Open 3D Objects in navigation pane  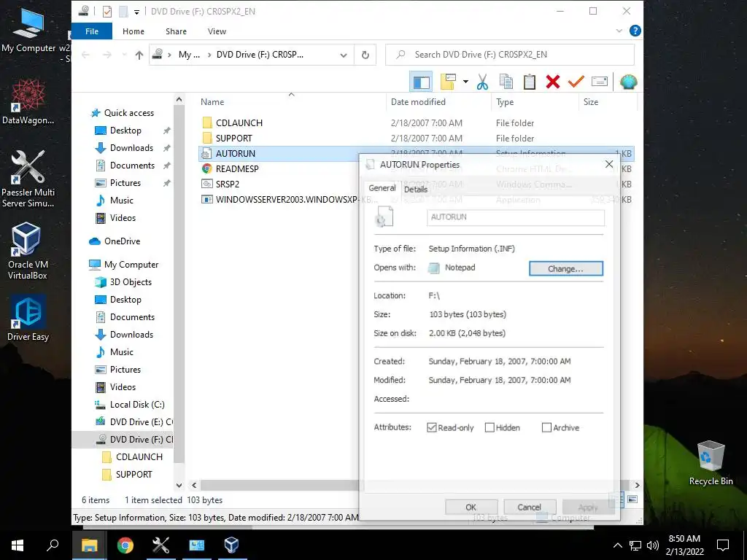[131, 282]
